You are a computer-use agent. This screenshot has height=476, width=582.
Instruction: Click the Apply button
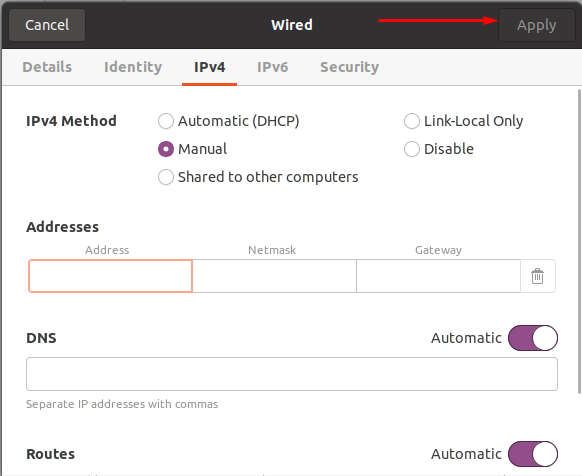point(536,25)
